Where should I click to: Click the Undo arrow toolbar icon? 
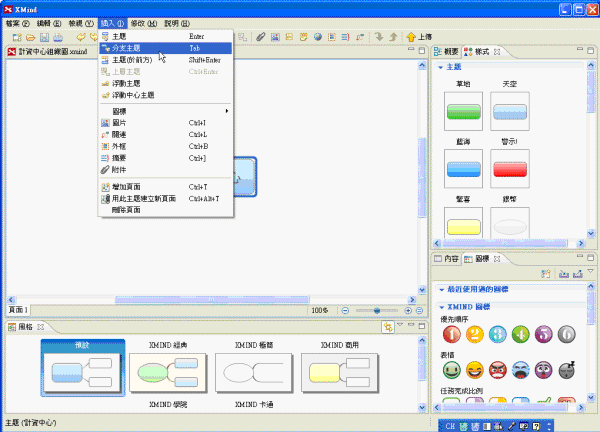click(81, 37)
